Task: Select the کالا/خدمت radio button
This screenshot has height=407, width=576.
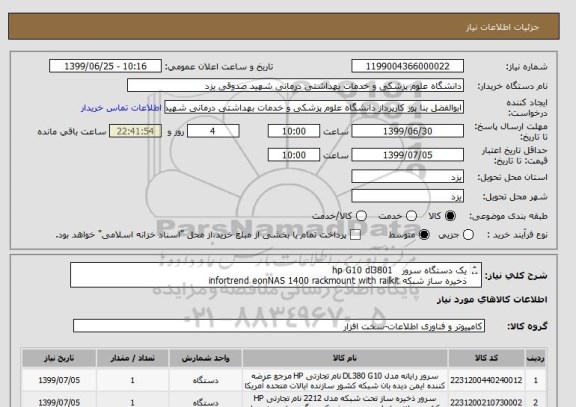Action: [361, 216]
